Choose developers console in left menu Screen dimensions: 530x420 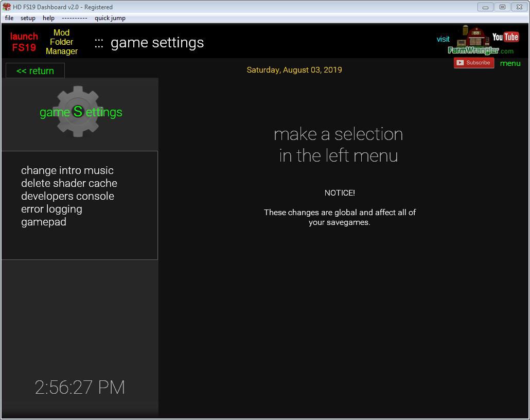coord(67,196)
